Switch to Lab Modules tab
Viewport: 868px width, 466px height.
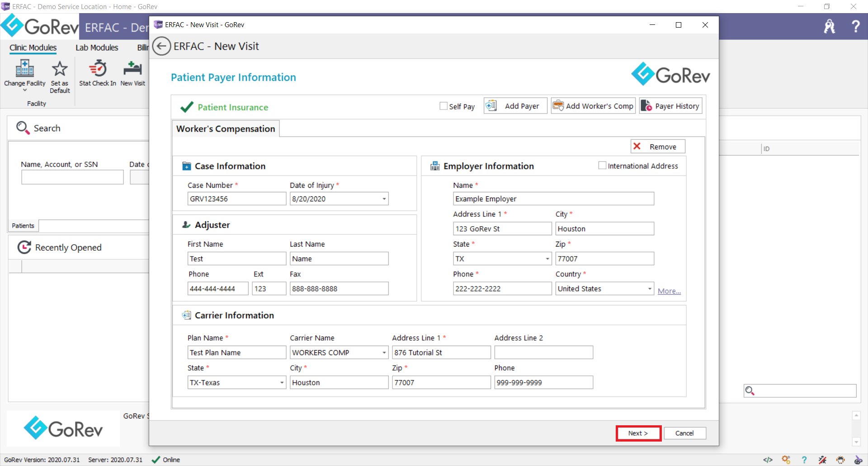[97, 48]
